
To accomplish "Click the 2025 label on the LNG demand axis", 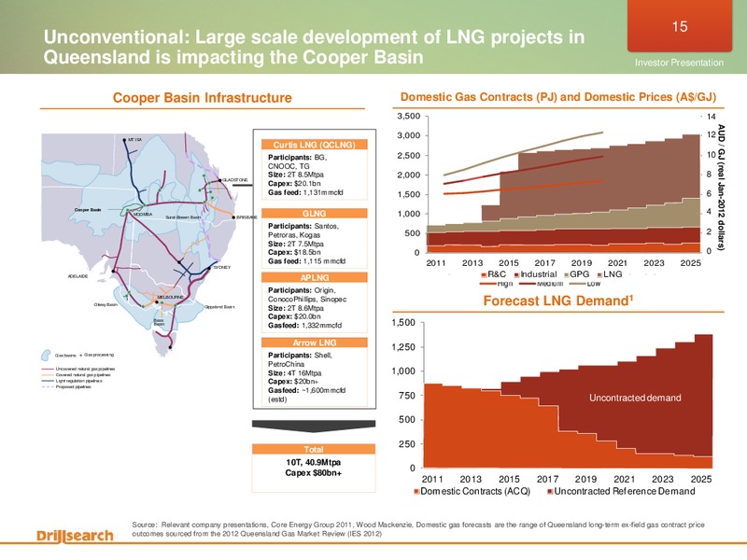I will [701, 479].
